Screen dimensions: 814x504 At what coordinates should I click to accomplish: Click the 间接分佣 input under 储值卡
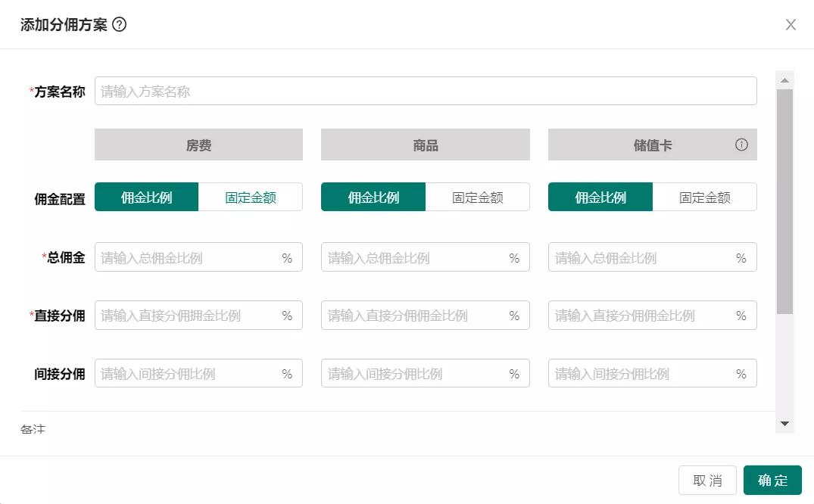[644, 372]
